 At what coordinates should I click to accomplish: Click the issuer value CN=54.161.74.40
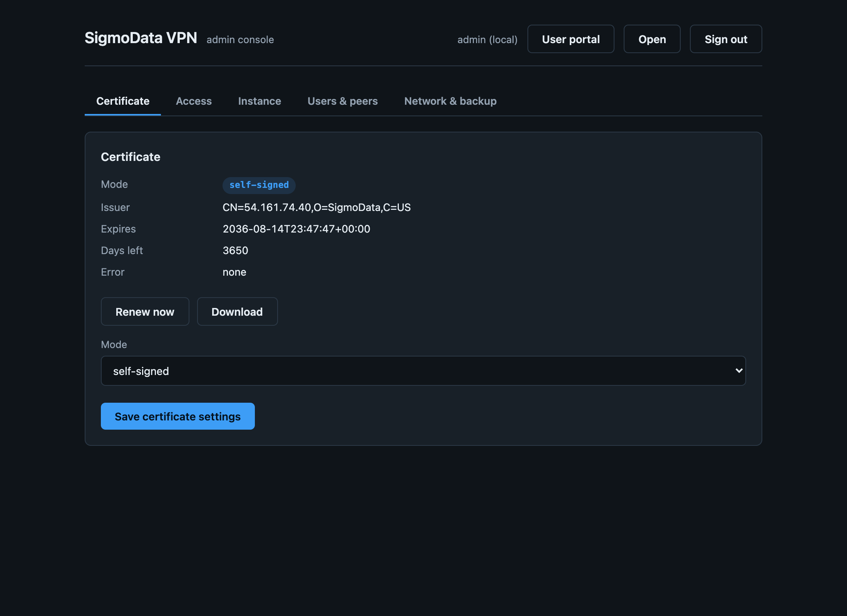316,208
